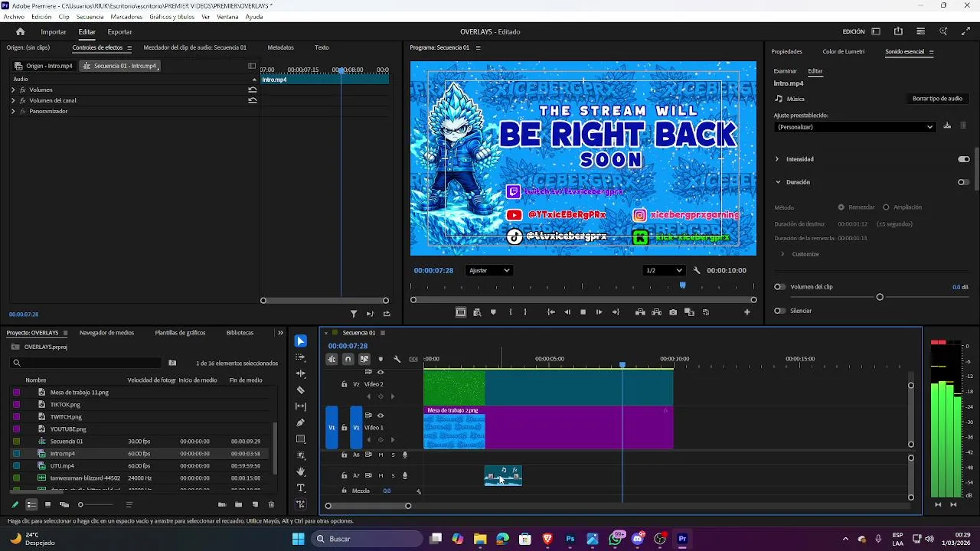
Task: Switch to the Exportar workspace tab
Action: tap(119, 31)
